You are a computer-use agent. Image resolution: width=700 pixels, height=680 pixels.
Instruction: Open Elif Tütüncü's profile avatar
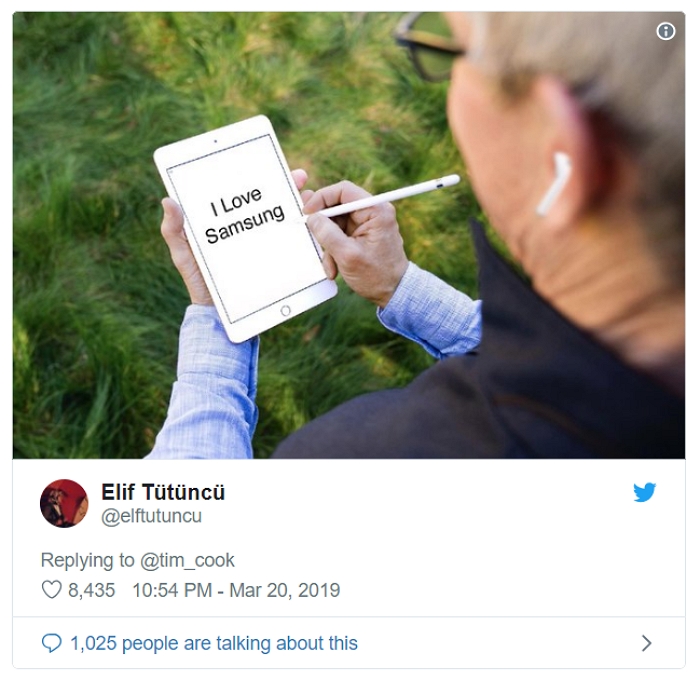64,503
